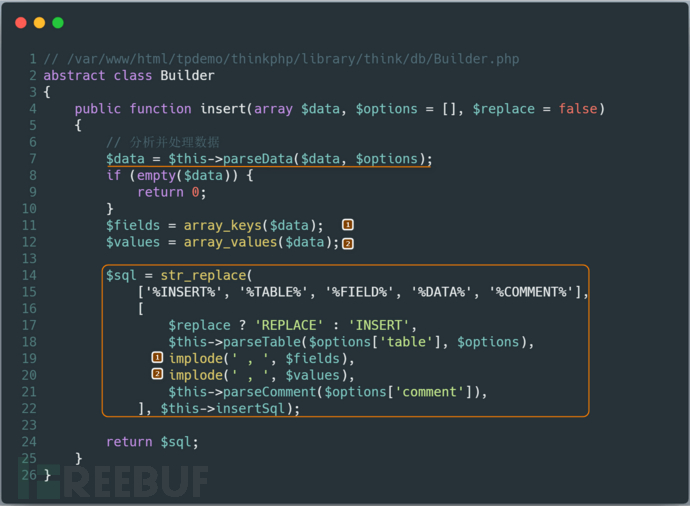
Task: Click the 'return $sql;' statement
Action: 152,442
